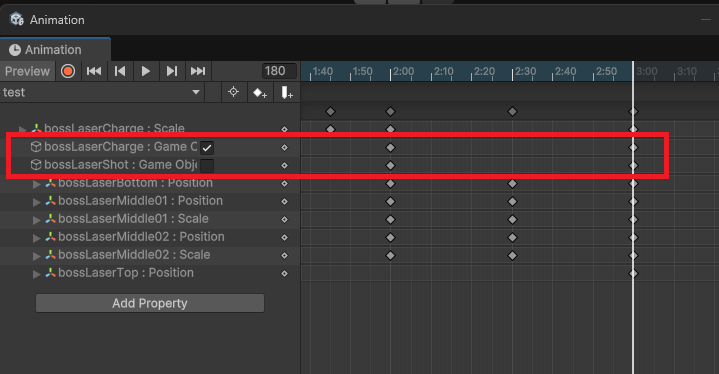This screenshot has width=719, height=374.
Task: Click the frame number field showing 180
Action: (x=279, y=71)
